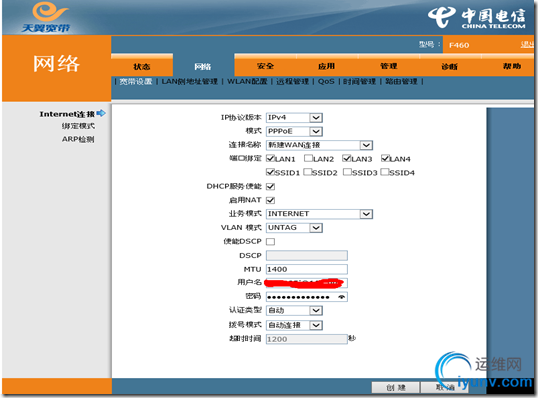This screenshot has height=398, width=538.
Task: Click the 天翼宽带 logo
Action: (x=47, y=17)
